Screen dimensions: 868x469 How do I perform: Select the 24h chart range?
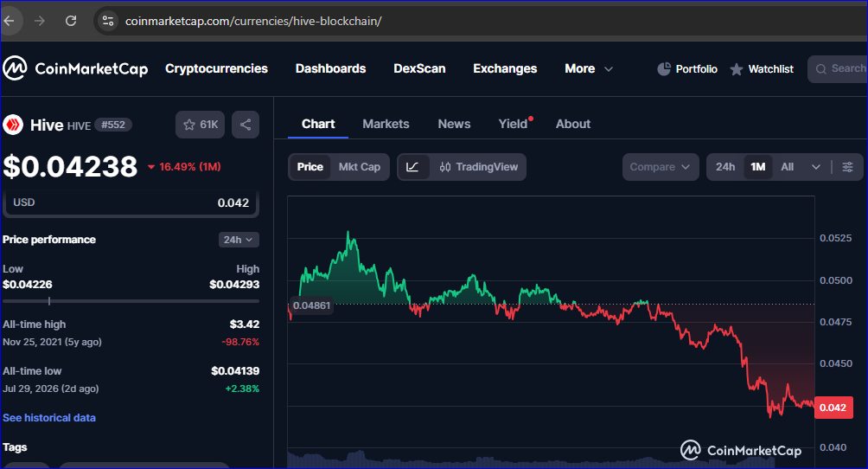(725, 167)
